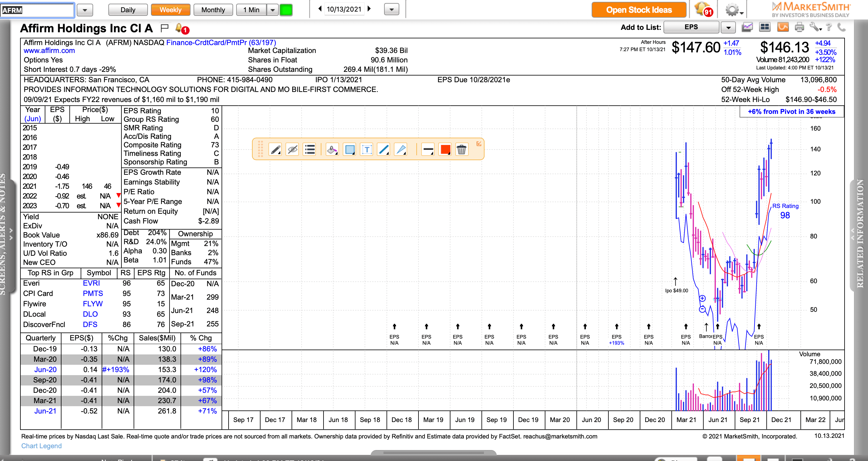
Task: Open the wrench tools menu
Action: click(815, 27)
